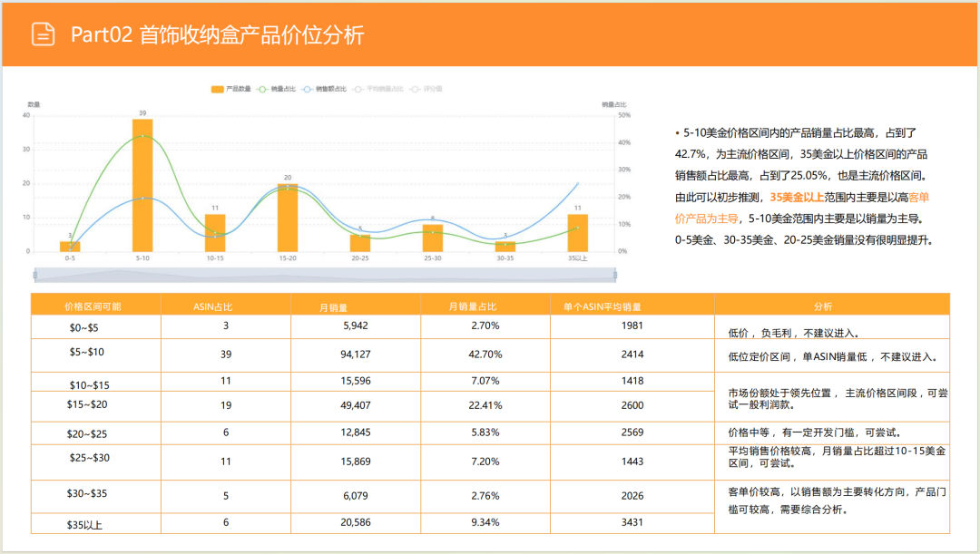Click the monthly sales value 20,586

tap(356, 522)
